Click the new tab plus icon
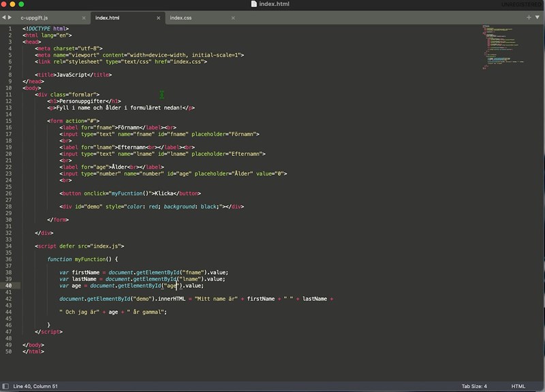The height and width of the screenshot is (392, 545). click(528, 17)
